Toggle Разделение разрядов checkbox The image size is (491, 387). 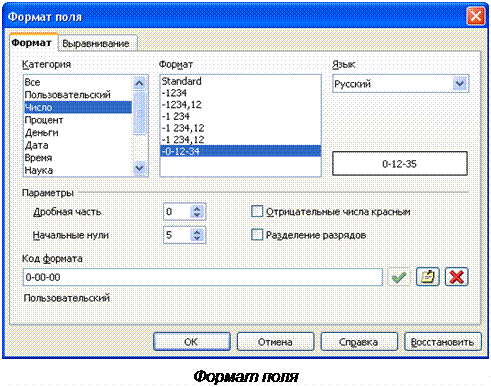[257, 235]
